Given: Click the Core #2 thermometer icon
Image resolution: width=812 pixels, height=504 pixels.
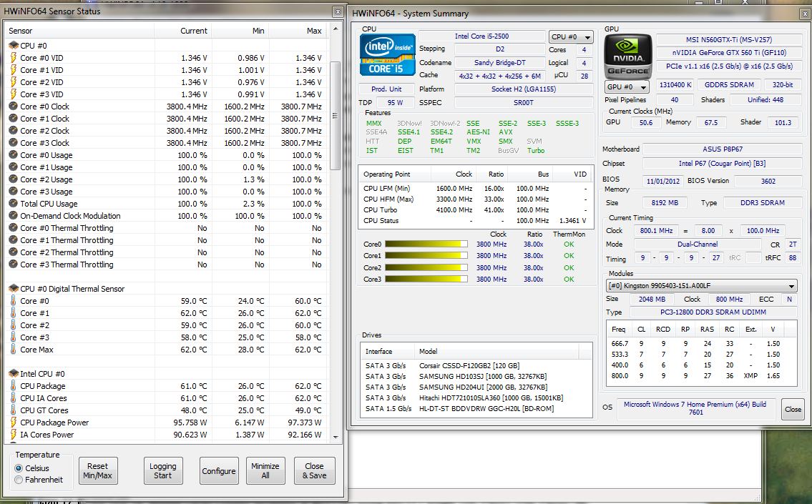Looking at the screenshot, I should 14,325.
